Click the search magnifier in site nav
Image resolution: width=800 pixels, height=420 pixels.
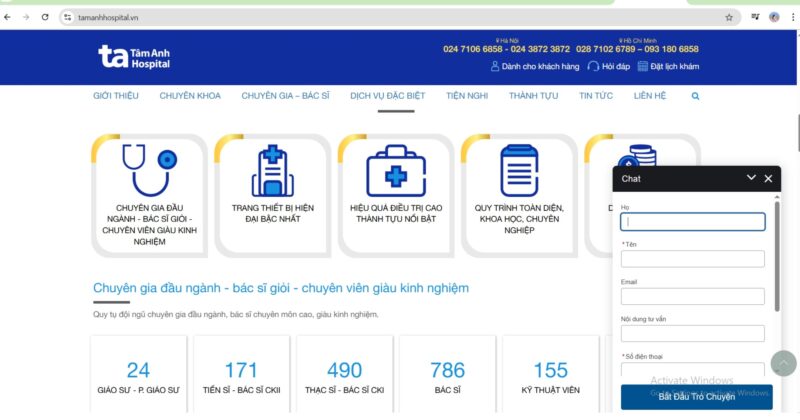click(x=695, y=96)
